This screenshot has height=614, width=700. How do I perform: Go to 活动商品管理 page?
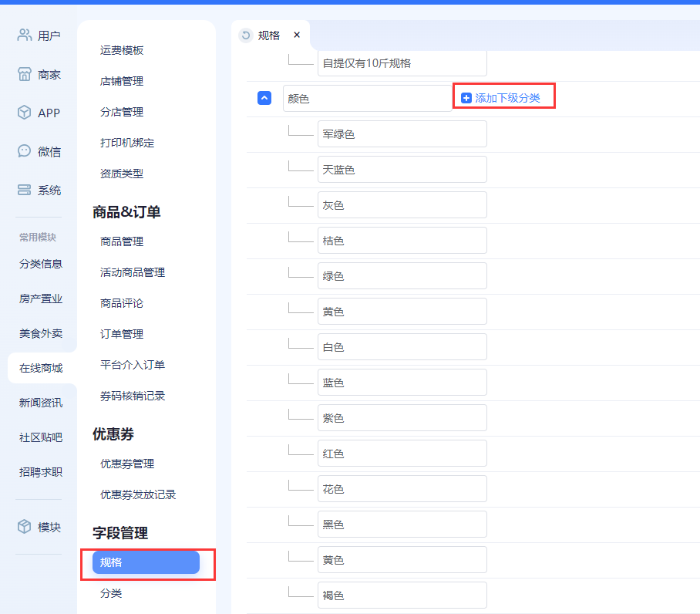click(x=133, y=272)
